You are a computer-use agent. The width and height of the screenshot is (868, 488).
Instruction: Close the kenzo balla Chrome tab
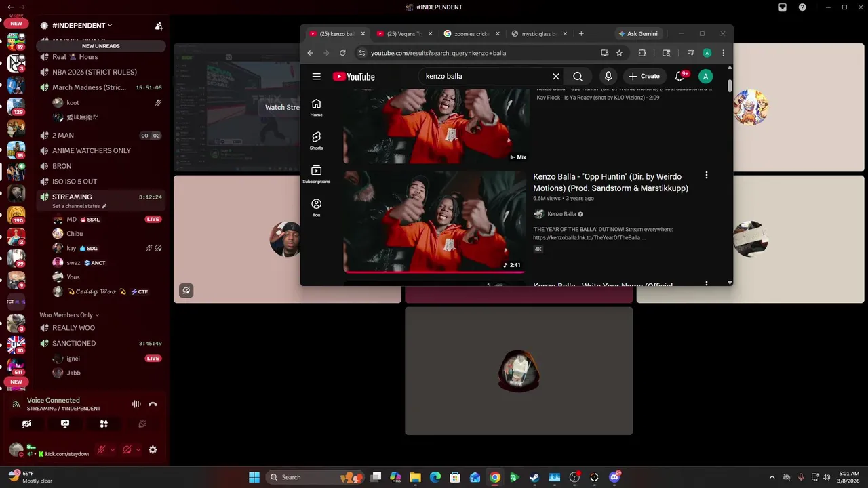click(363, 33)
